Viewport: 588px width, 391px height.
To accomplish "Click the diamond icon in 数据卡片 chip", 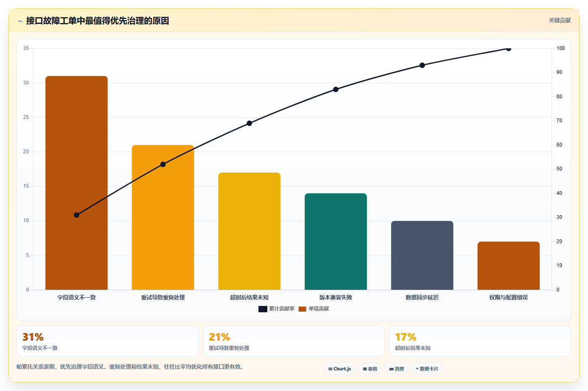I will (x=417, y=369).
